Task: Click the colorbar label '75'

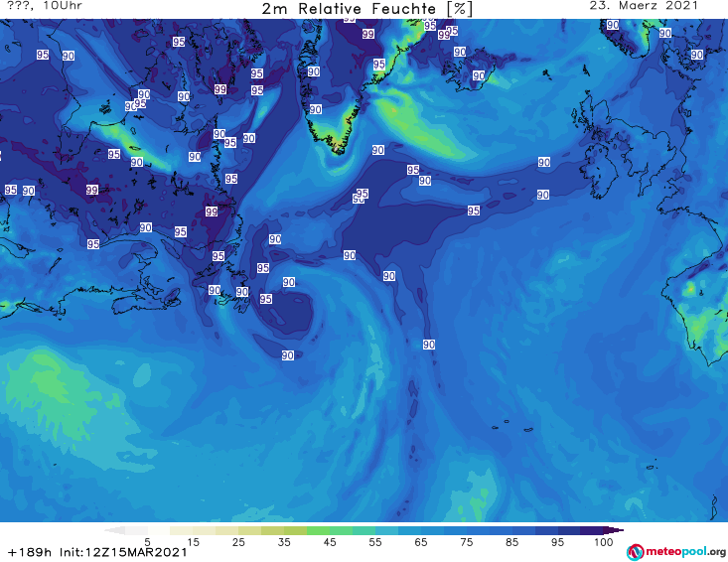Action: pos(466,542)
